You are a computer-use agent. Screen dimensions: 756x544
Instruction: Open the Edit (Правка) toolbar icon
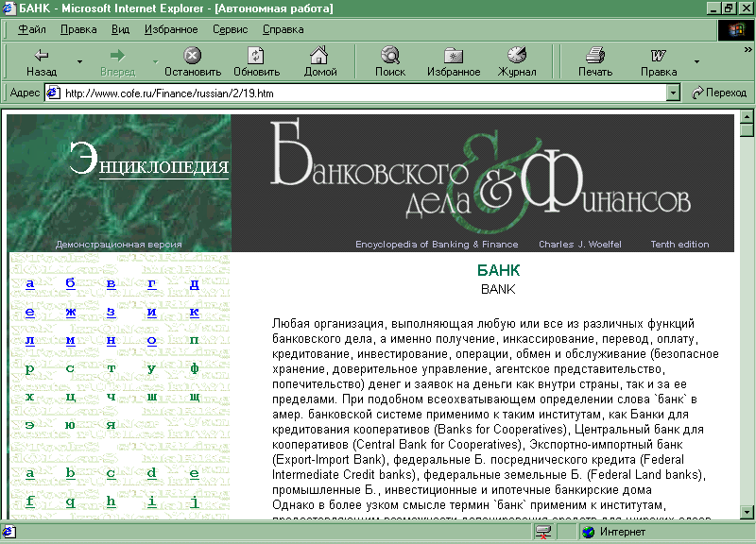[658, 55]
